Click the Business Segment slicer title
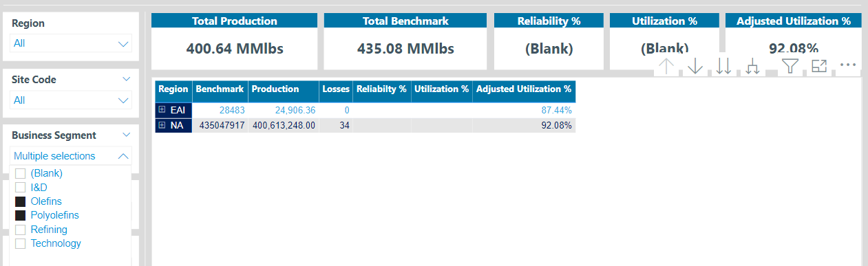 click(x=54, y=135)
